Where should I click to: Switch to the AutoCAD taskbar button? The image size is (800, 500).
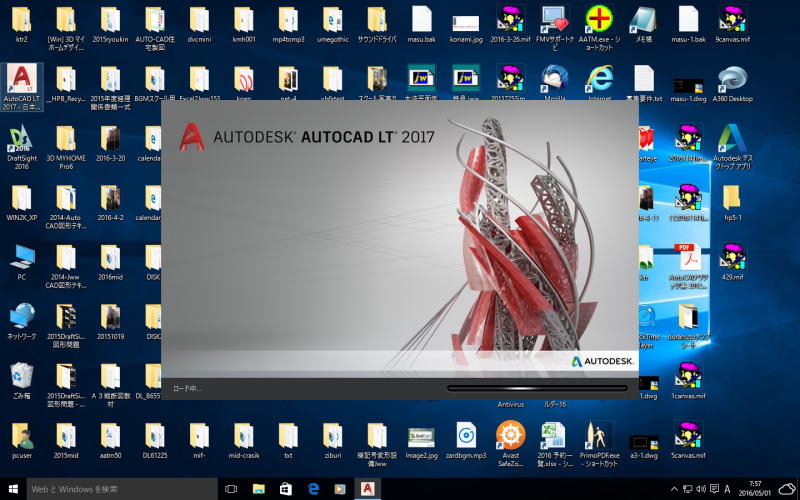[367, 489]
